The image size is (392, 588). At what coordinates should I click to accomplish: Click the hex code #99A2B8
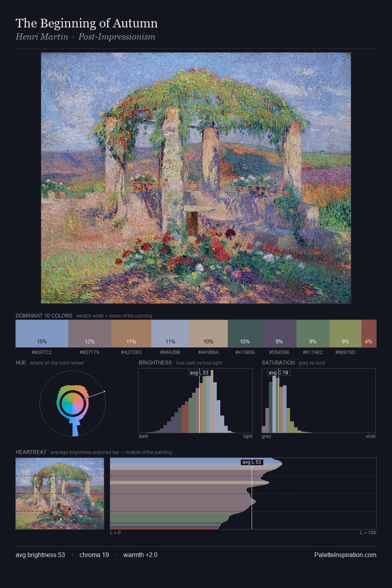point(170,352)
